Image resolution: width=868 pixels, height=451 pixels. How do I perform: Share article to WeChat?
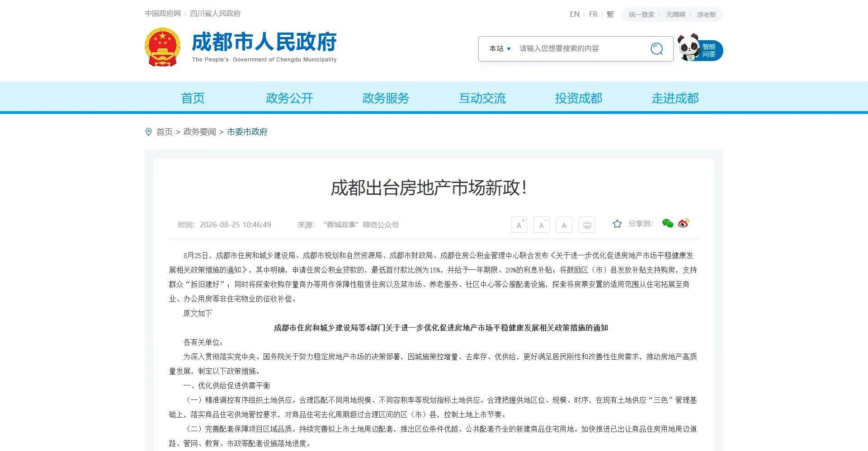click(668, 223)
